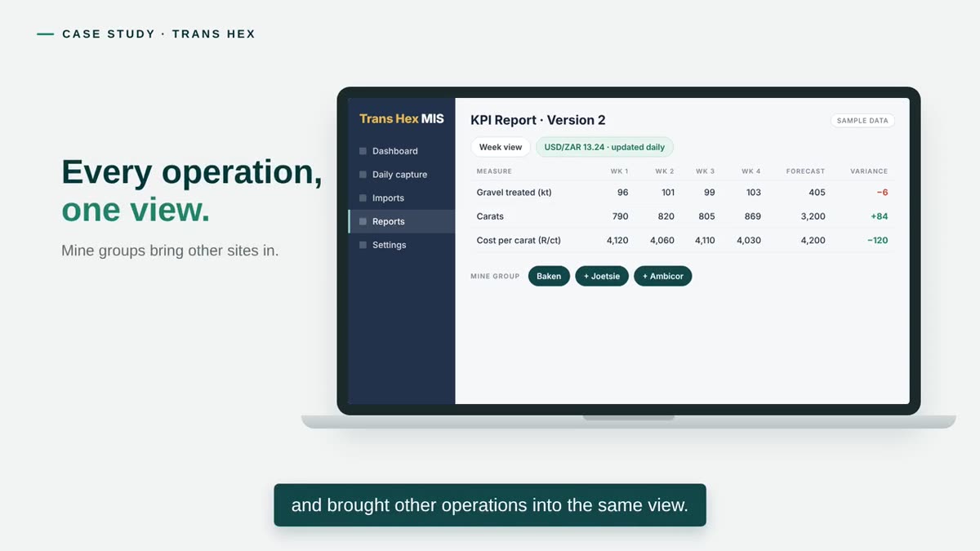Click the cost per carat value 4,030
980x551 pixels.
point(749,240)
